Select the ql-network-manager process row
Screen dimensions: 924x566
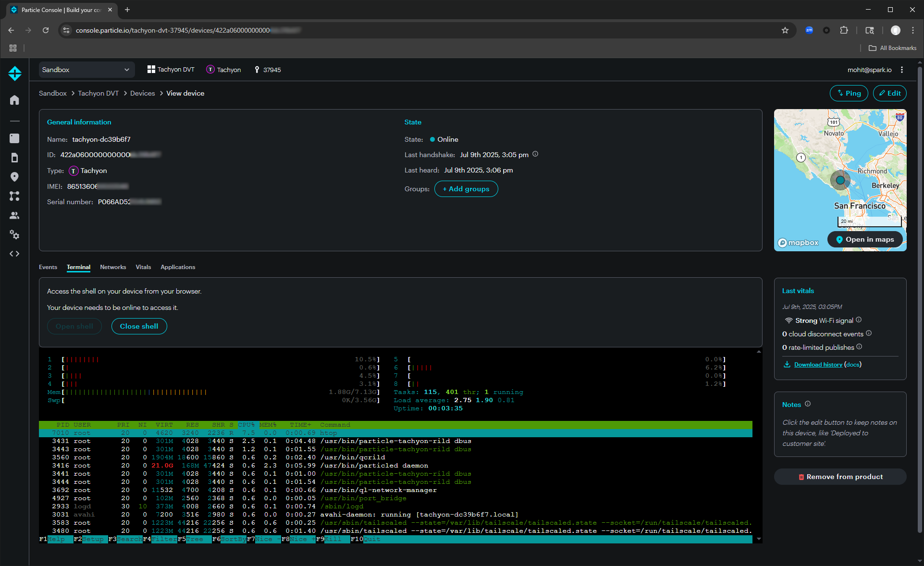click(395, 490)
